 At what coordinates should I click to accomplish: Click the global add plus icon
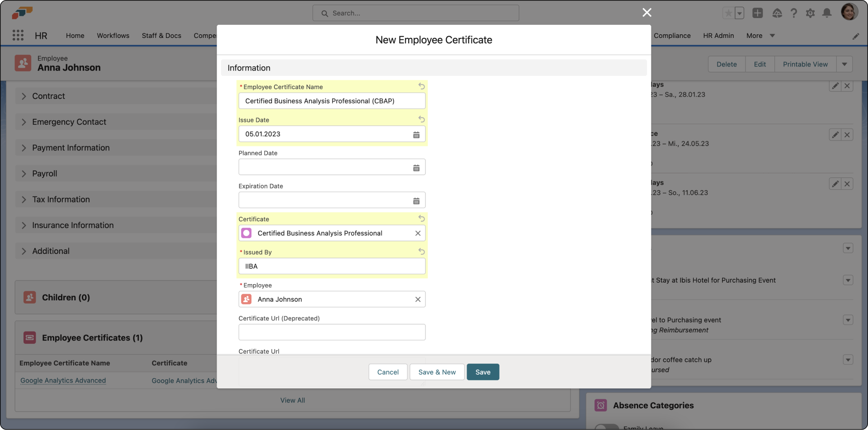[758, 13]
